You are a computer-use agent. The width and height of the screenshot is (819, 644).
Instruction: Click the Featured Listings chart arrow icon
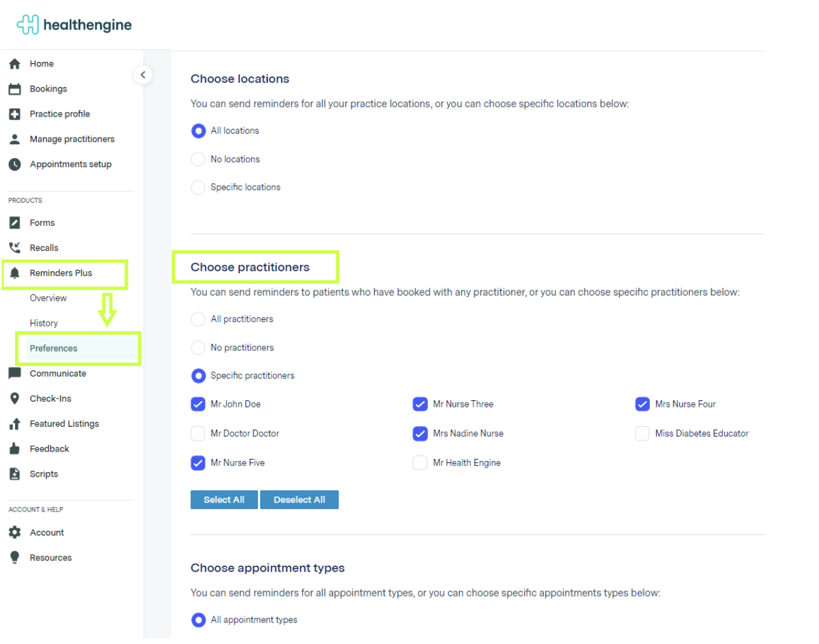(14, 424)
